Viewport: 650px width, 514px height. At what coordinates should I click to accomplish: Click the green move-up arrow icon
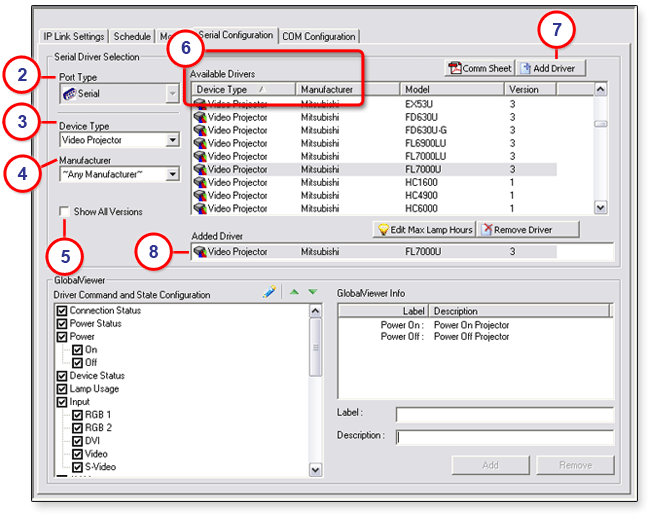[294, 292]
